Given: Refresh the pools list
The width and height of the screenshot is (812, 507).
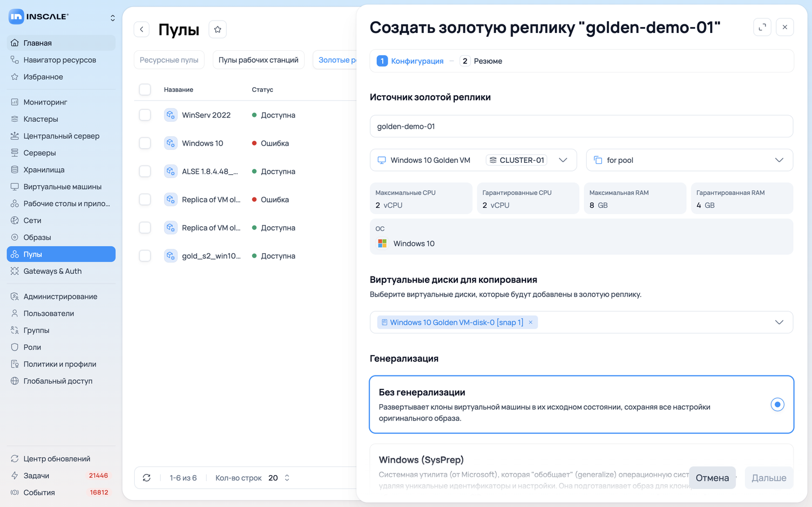Looking at the screenshot, I should 147,478.
